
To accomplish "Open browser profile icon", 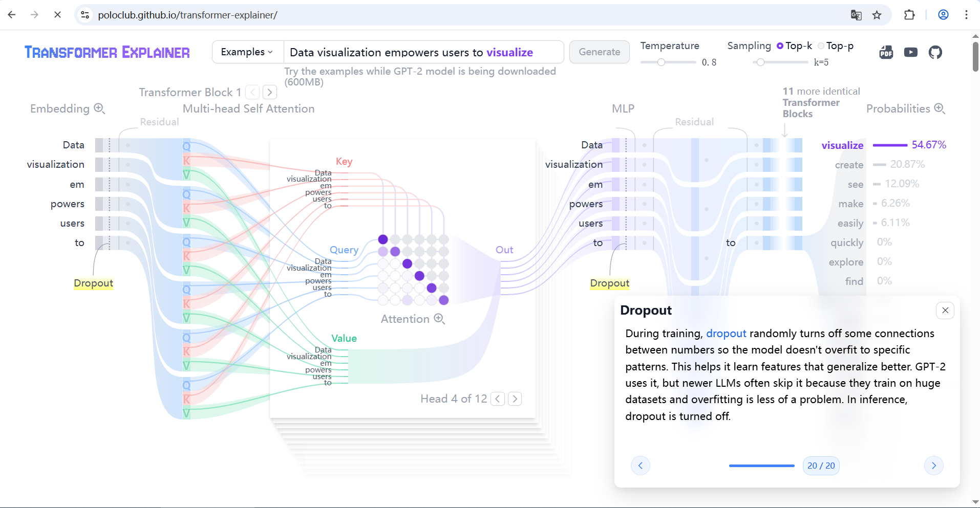I will [943, 15].
